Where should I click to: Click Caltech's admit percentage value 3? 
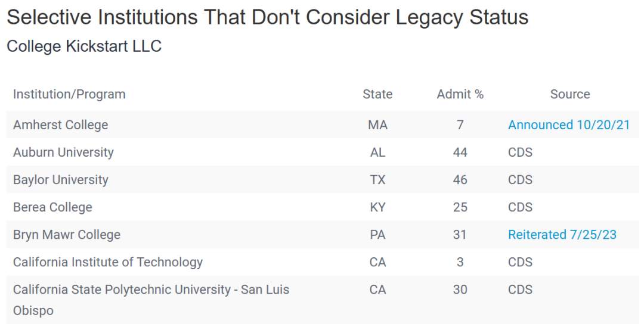(x=460, y=262)
